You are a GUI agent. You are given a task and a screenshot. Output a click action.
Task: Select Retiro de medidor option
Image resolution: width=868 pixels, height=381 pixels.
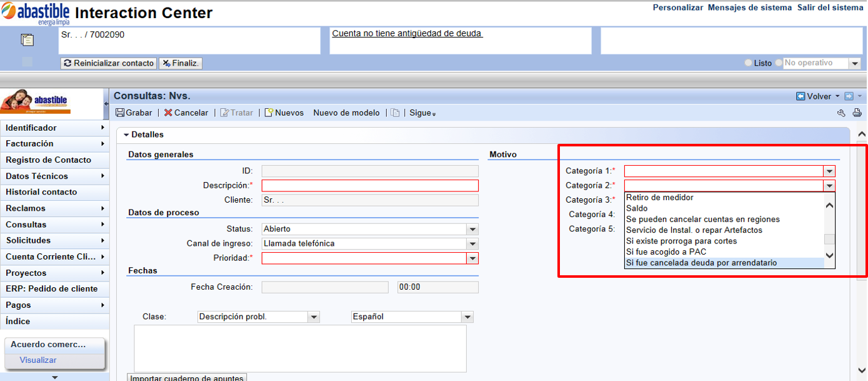tap(724, 198)
